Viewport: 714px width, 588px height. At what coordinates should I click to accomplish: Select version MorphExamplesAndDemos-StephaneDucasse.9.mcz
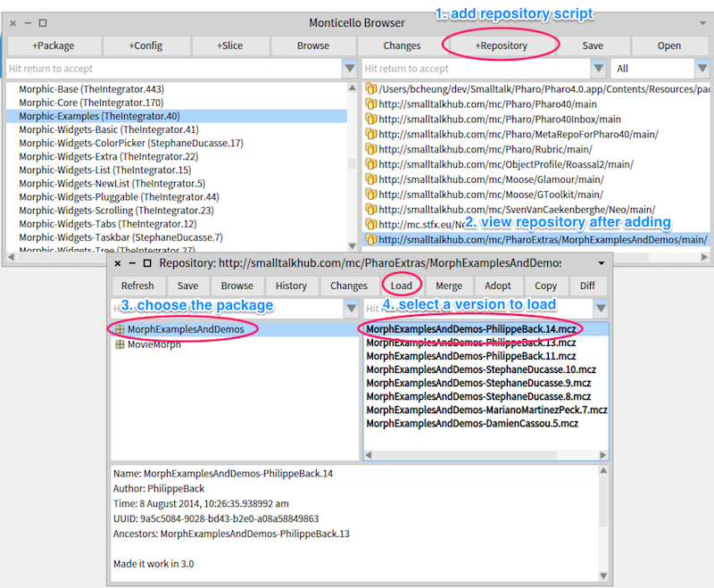point(486,383)
